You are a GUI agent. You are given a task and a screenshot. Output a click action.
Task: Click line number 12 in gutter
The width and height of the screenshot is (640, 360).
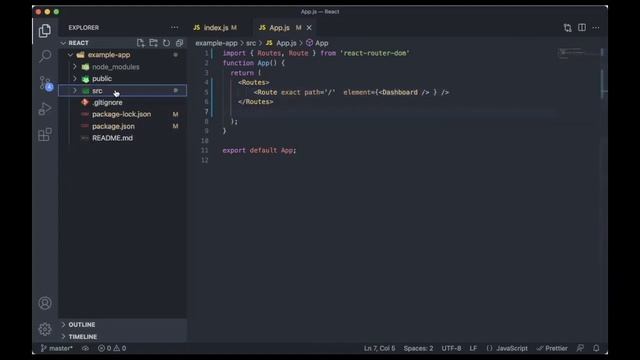tap(204, 160)
